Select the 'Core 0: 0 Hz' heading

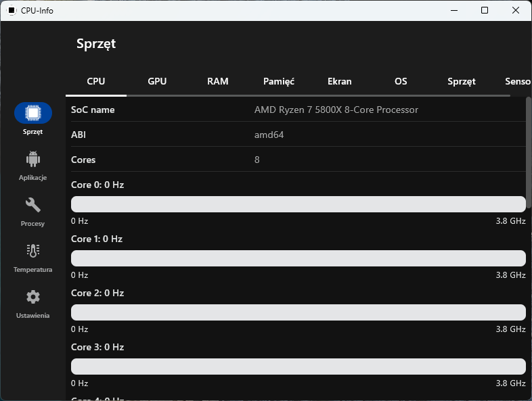click(x=97, y=185)
